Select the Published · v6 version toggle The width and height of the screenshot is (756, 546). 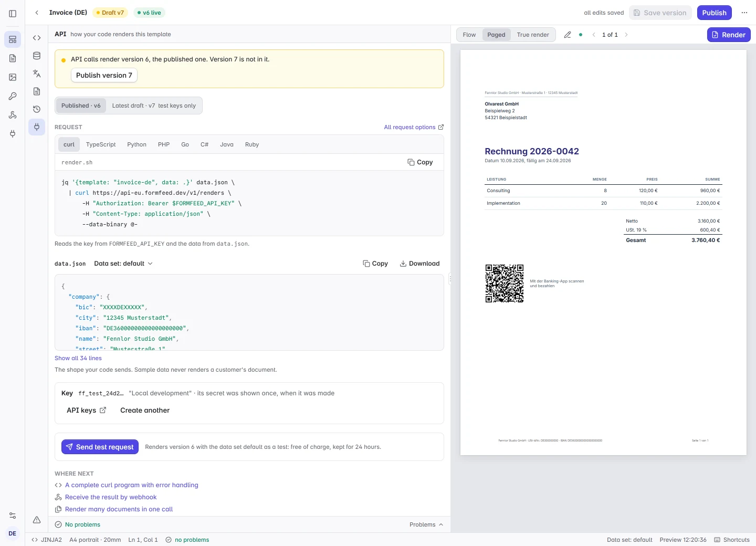[x=81, y=106]
